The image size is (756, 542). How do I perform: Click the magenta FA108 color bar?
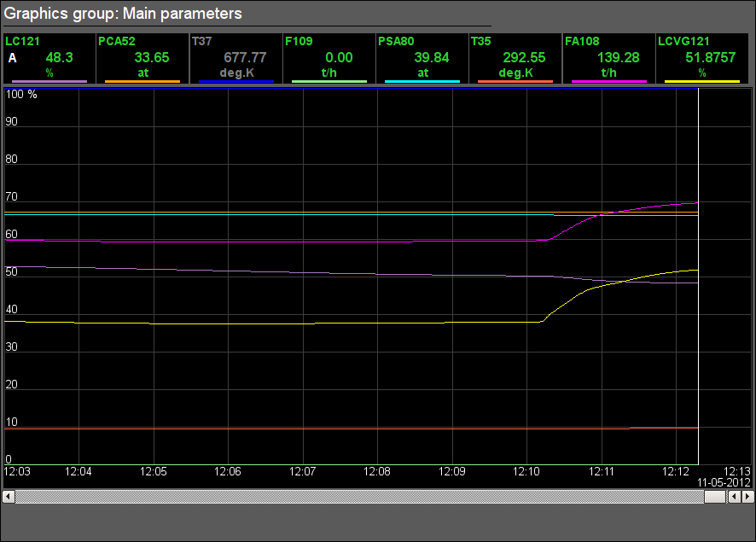pyautogui.click(x=609, y=81)
